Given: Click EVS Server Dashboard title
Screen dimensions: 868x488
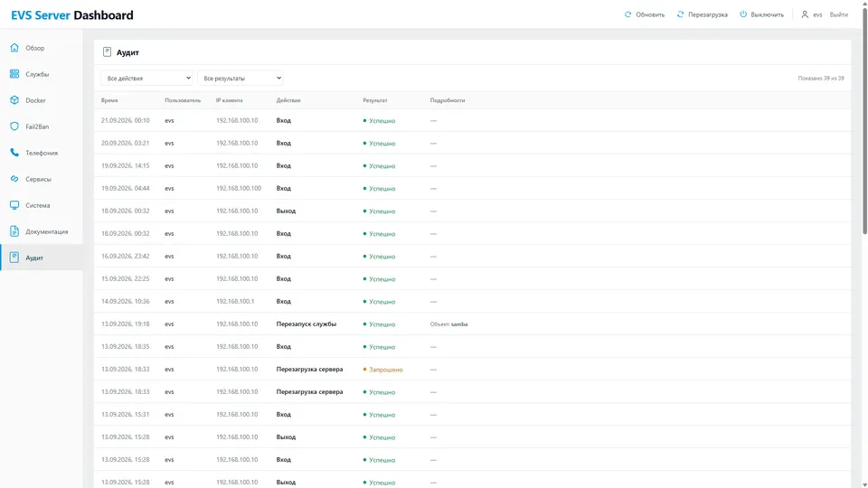Looking at the screenshot, I should pos(72,15).
